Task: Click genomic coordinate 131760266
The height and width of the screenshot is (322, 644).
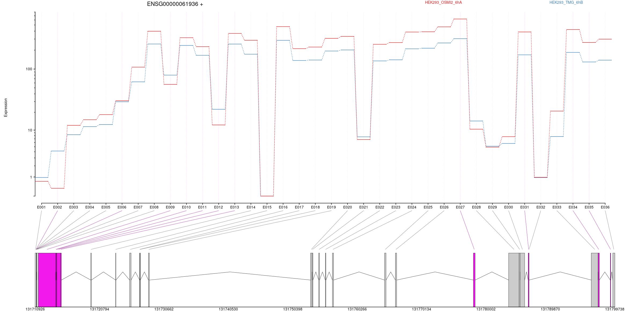Action: tap(357, 309)
